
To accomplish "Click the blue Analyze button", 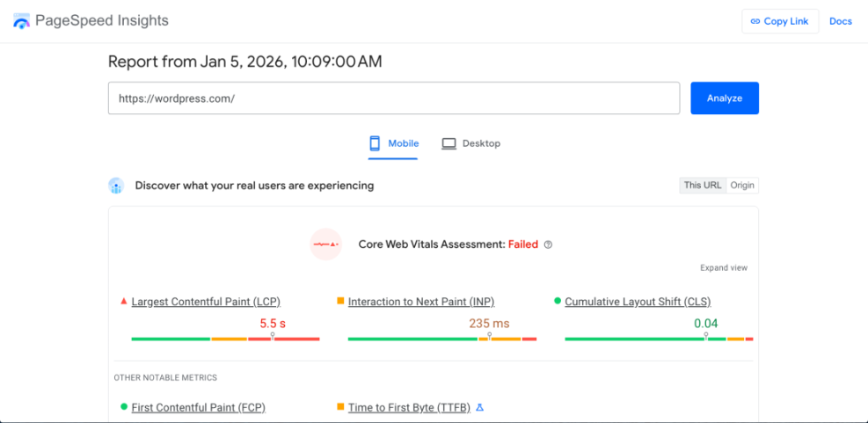I will click(725, 98).
